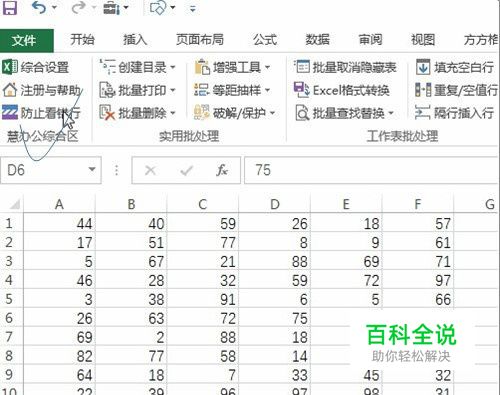Click the Enter checkmark in formula bar
This screenshot has width=500, height=395.
(186, 170)
